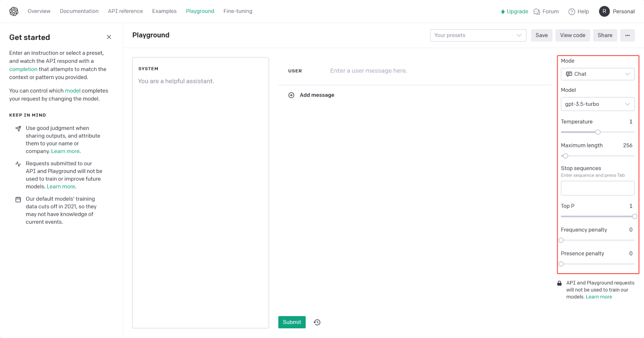Click the Forum speech bubble icon
The image size is (644, 338).
pos(537,12)
